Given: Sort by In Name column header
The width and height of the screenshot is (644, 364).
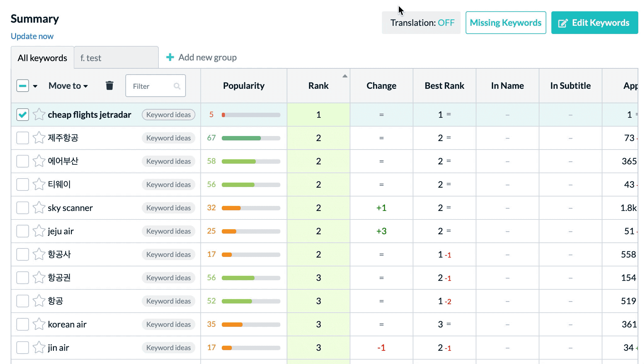Looking at the screenshot, I should (507, 86).
